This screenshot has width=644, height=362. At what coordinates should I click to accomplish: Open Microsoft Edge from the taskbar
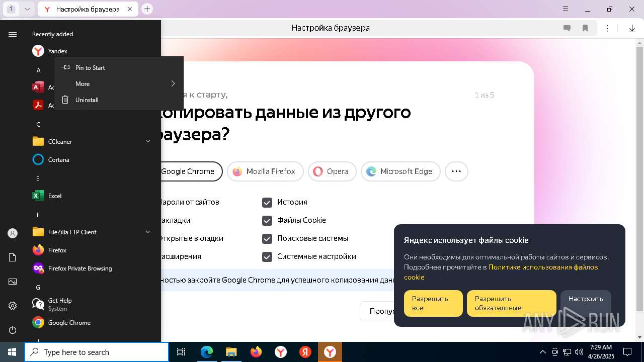click(207, 352)
